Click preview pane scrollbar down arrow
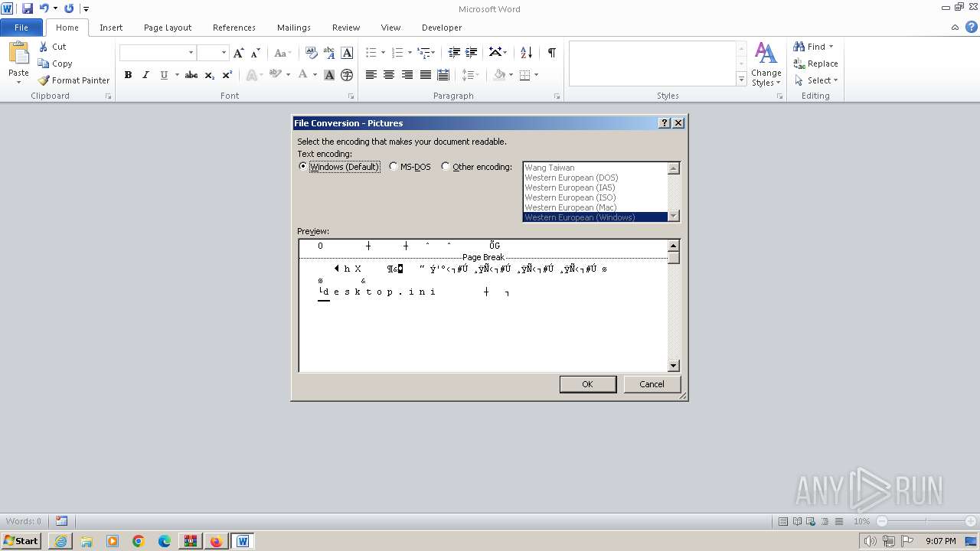 pos(674,366)
